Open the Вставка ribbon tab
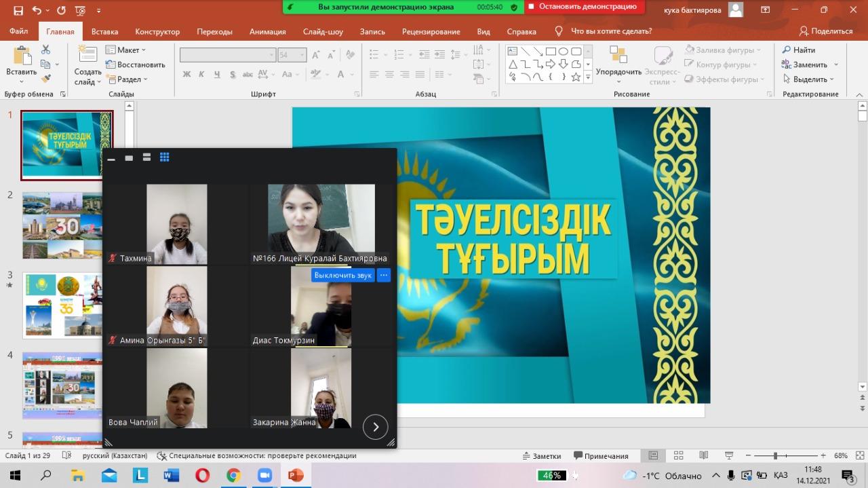Image resolution: width=868 pixels, height=488 pixels. point(104,31)
